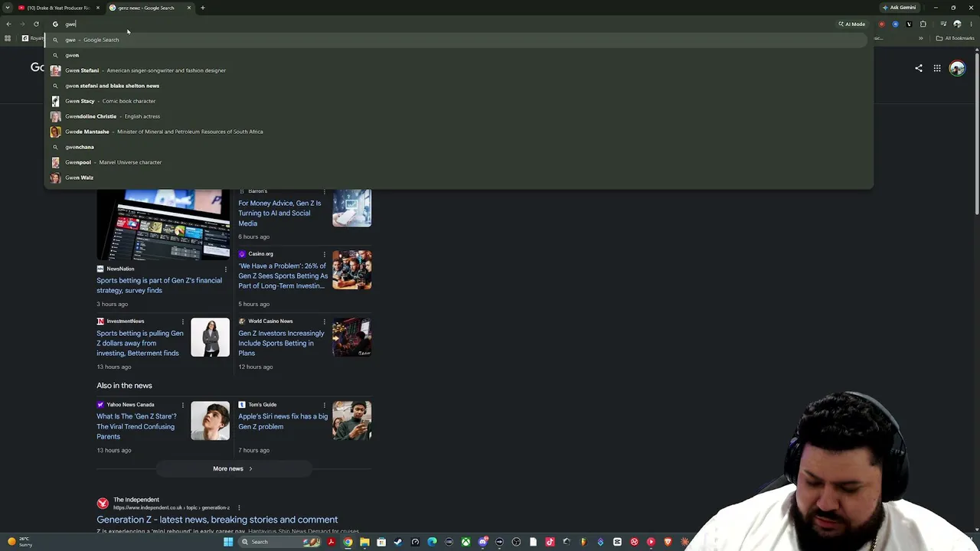This screenshot has width=980, height=551.
Task: Open Google Chrome from the taskbar
Action: (348, 542)
